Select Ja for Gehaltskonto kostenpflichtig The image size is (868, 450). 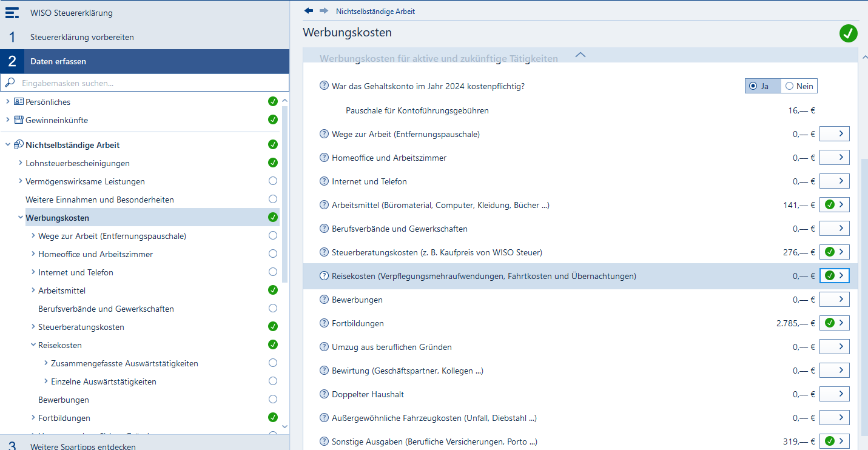[762, 86]
